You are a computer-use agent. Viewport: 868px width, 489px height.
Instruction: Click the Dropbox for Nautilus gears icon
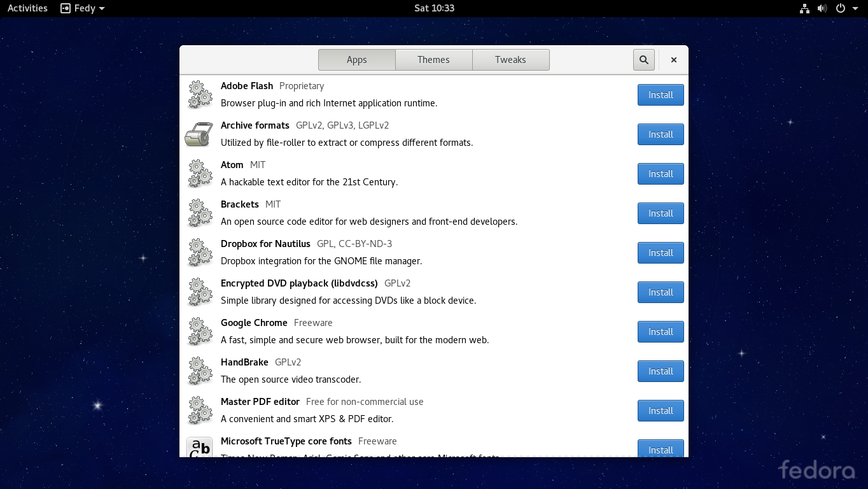(200, 253)
